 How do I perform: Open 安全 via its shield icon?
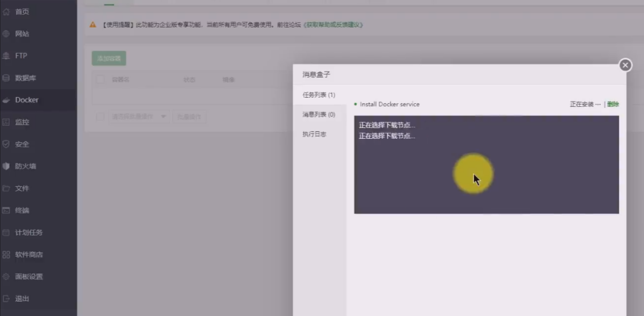point(6,144)
